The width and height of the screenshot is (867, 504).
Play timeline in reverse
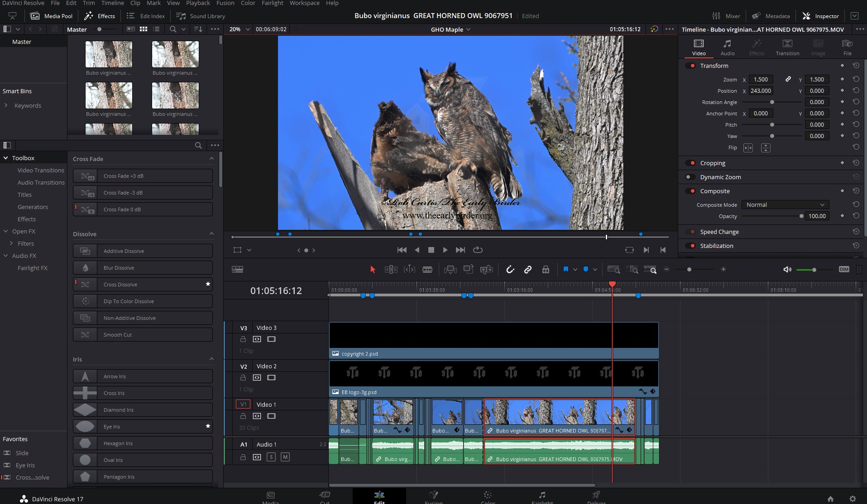417,250
